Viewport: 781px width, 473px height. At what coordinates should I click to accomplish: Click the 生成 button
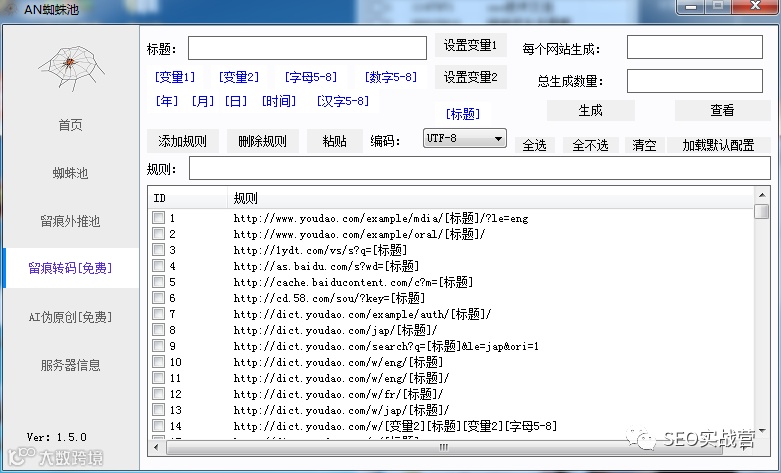(590, 110)
